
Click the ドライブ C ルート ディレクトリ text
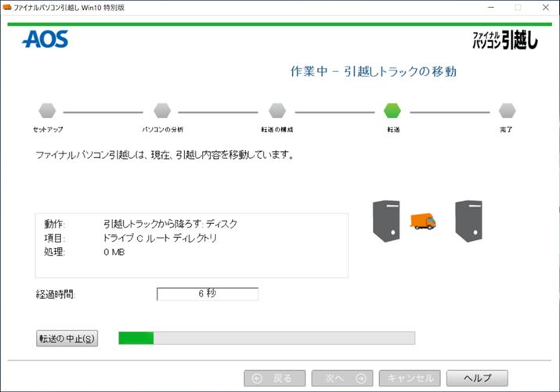[x=160, y=238]
